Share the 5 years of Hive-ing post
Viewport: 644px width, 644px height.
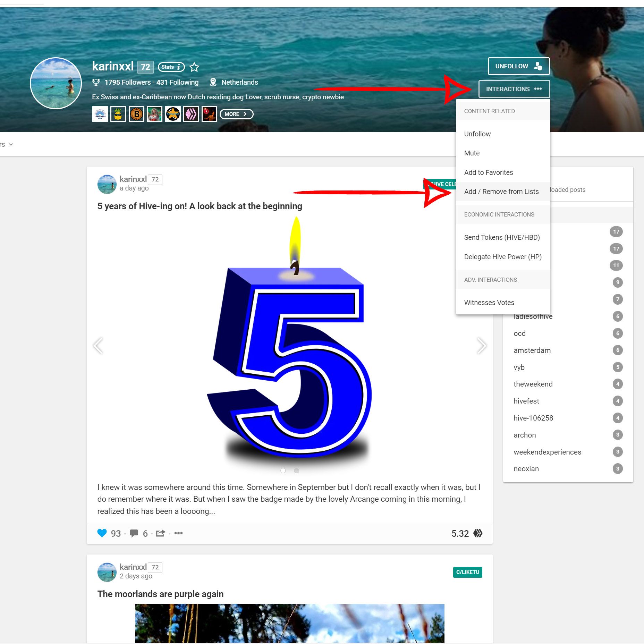coord(160,533)
